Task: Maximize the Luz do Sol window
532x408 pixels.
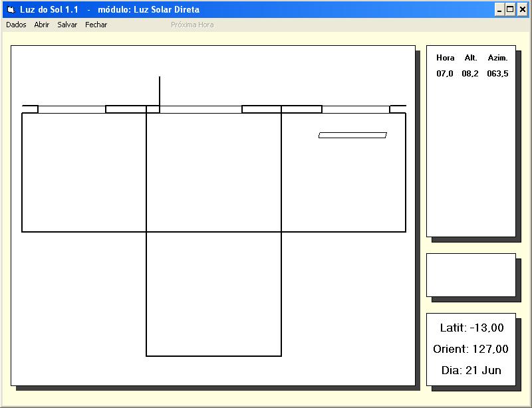Action: pyautogui.click(x=510, y=9)
